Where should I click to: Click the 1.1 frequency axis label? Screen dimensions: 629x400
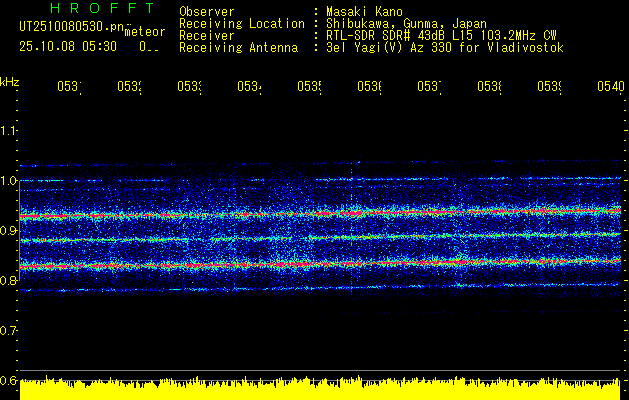tap(8, 131)
